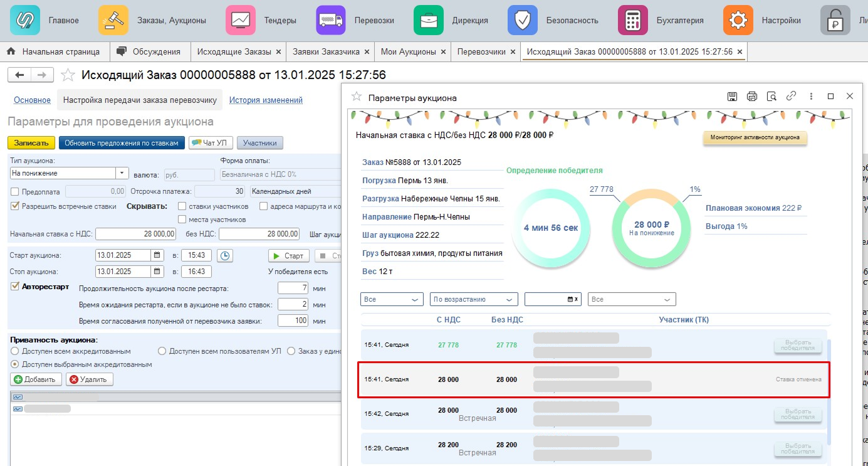
Task: Close the Мои Аукционы tab
Action: coord(443,52)
